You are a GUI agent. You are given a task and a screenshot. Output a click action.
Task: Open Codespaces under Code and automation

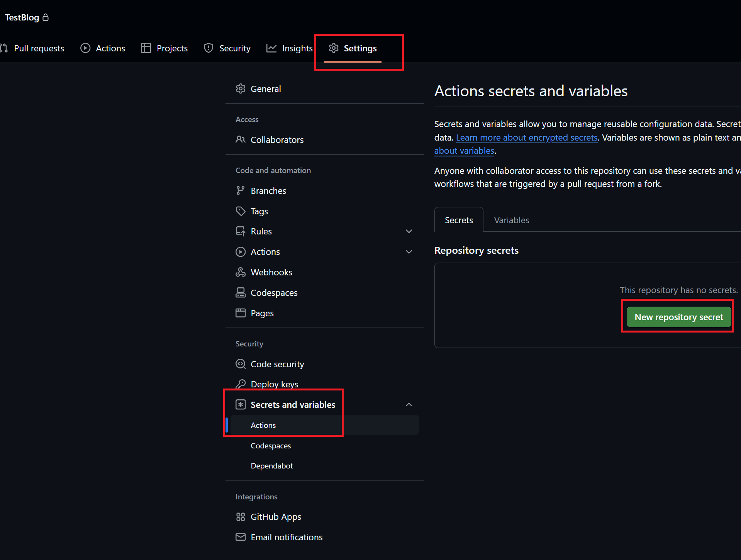coord(324,292)
